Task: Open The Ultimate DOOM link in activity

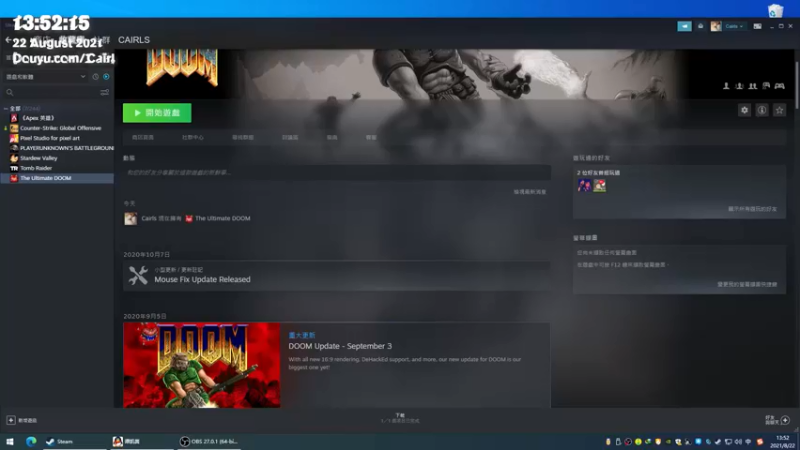Action: point(222,218)
